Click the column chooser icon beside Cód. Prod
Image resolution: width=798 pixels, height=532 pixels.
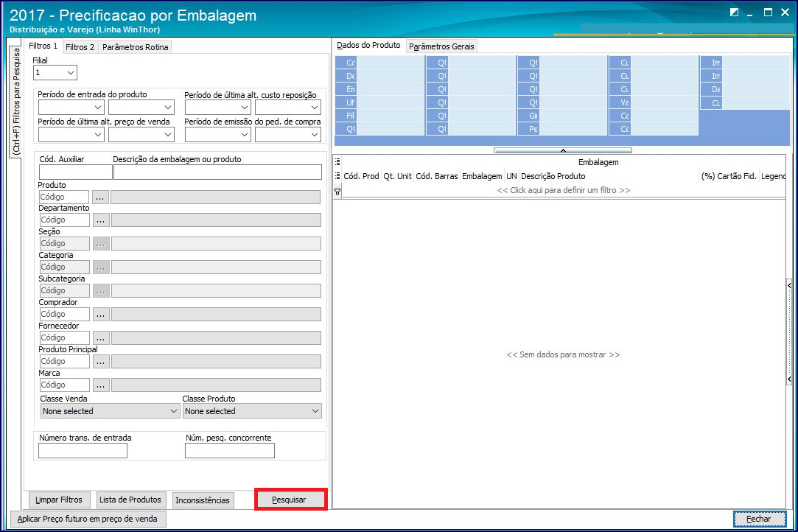(337, 175)
